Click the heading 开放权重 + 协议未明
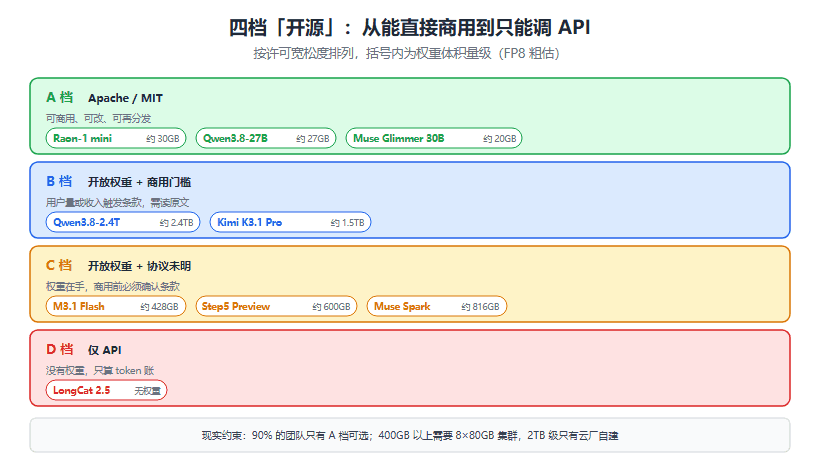 [139, 266]
